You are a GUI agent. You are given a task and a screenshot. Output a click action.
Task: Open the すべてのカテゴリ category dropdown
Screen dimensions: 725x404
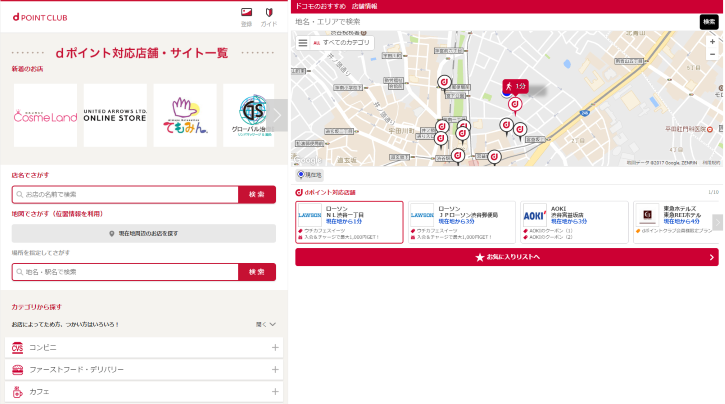click(x=342, y=43)
